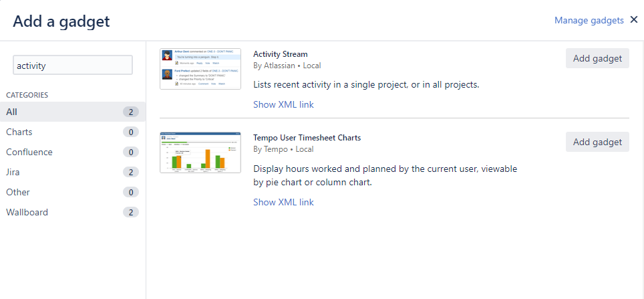Image resolution: width=644 pixels, height=299 pixels.
Task: Click the All category count badge
Action: 131,112
